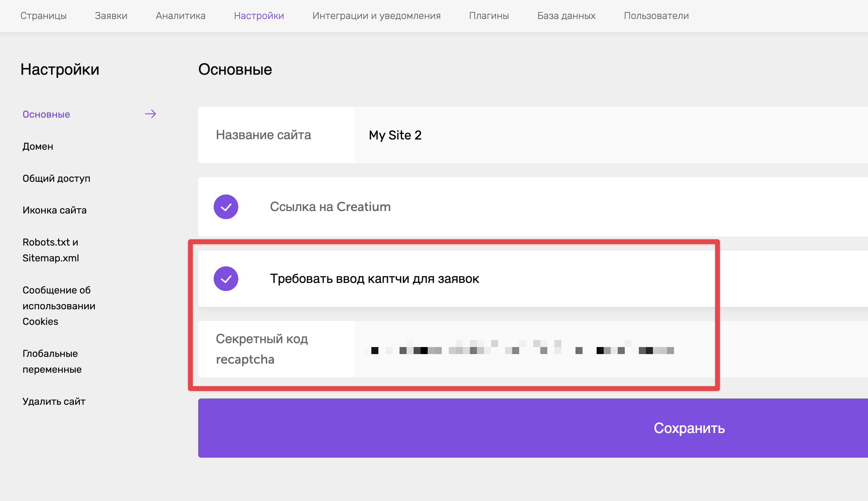Open the Страницы tab

44,16
